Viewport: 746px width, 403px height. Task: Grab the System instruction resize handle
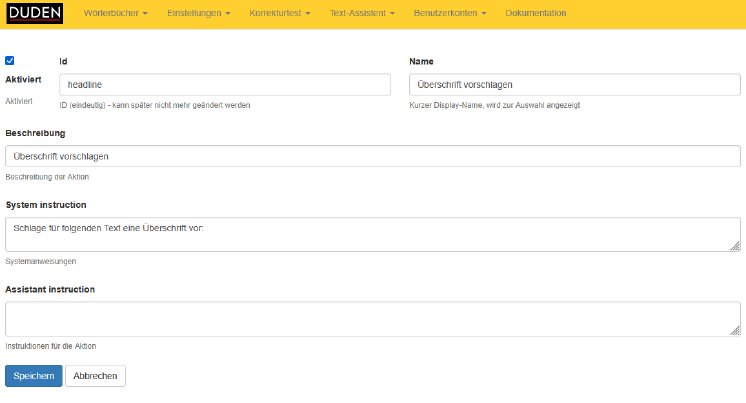click(735, 246)
